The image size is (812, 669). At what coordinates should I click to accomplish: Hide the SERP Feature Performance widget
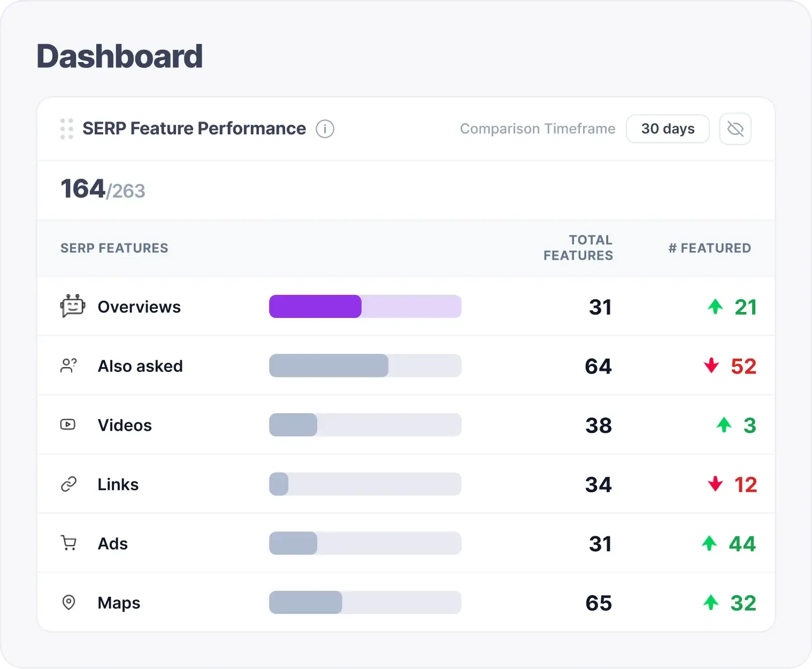tap(735, 128)
